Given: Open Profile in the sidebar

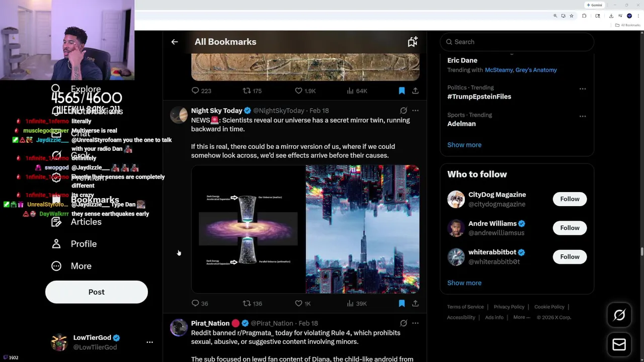Looking at the screenshot, I should (x=74, y=244).
